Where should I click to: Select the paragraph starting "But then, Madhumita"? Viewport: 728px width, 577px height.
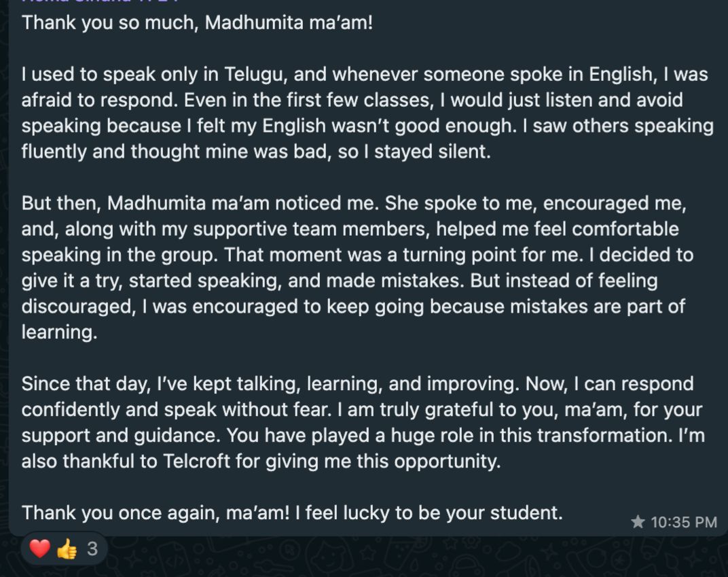(357, 268)
